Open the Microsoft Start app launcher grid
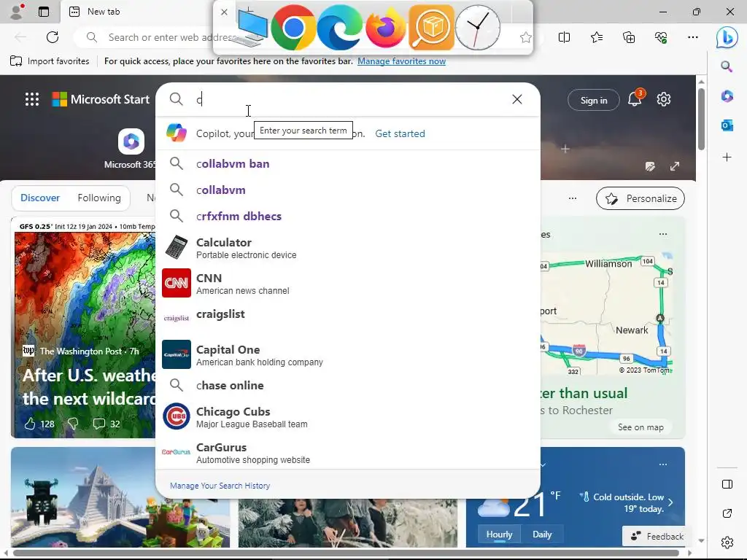This screenshot has height=560, width=747. click(32, 99)
